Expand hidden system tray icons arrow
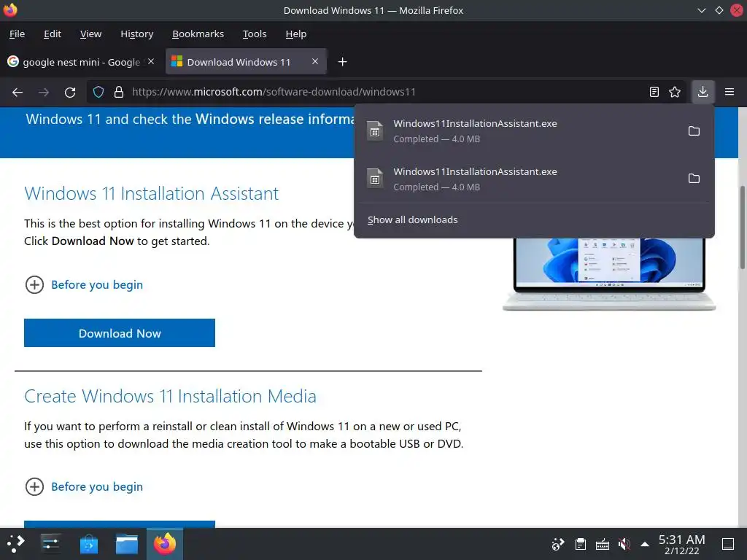 (x=645, y=544)
